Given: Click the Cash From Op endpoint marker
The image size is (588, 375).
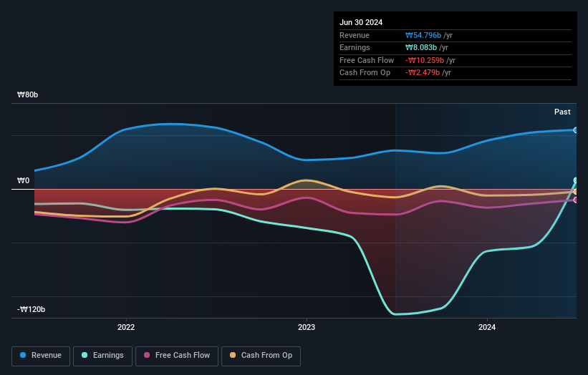Looking at the screenshot, I should click(x=576, y=192).
